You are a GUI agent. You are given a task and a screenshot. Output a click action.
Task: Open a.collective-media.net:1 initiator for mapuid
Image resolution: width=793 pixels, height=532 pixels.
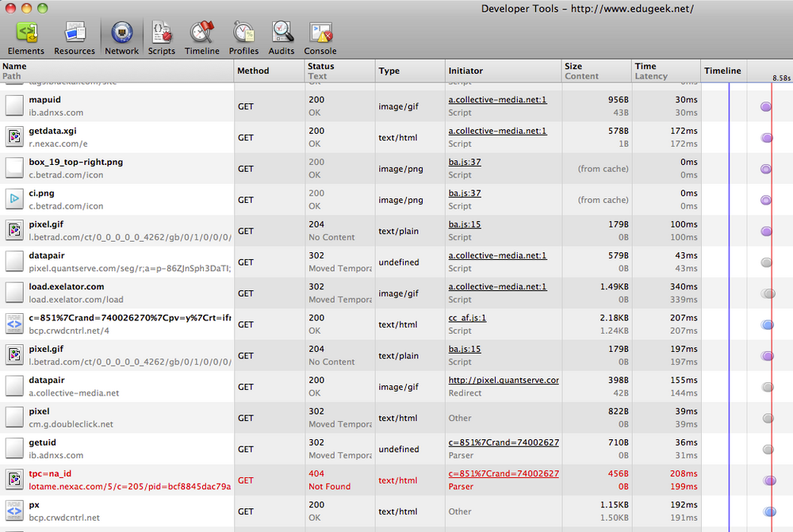[x=497, y=100]
